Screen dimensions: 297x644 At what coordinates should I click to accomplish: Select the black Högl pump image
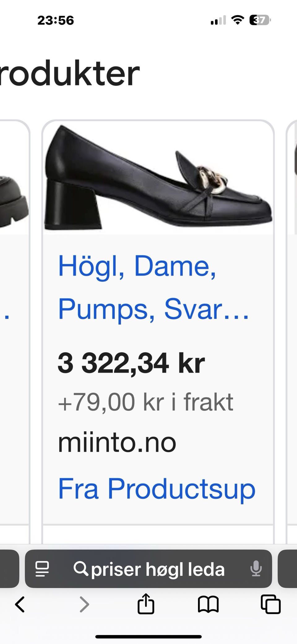tap(158, 178)
